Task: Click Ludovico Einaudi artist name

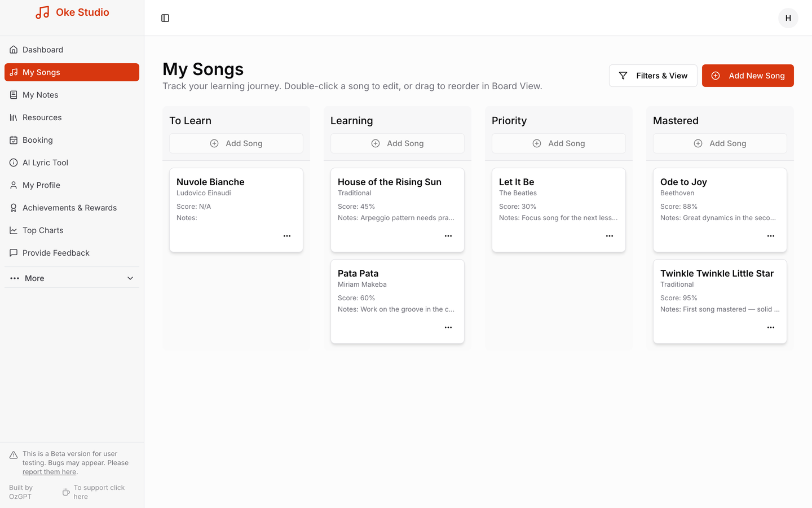Action: click(204, 193)
